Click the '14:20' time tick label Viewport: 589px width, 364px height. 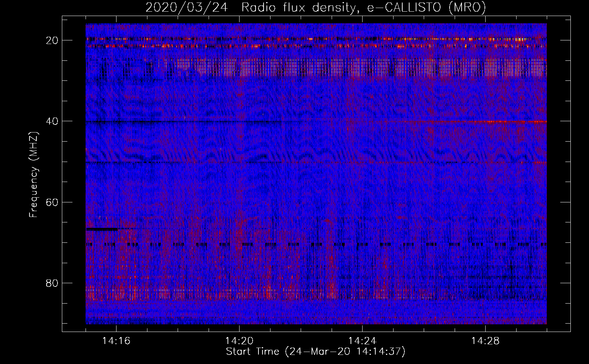click(239, 341)
